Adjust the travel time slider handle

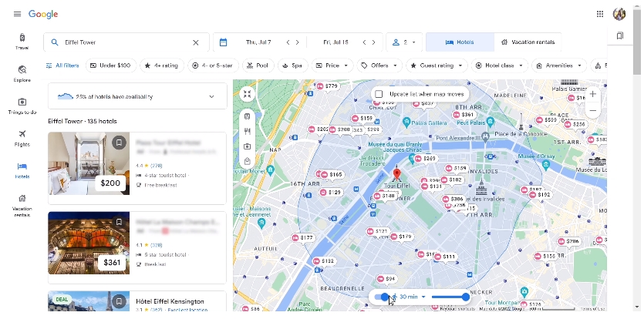[465, 297]
